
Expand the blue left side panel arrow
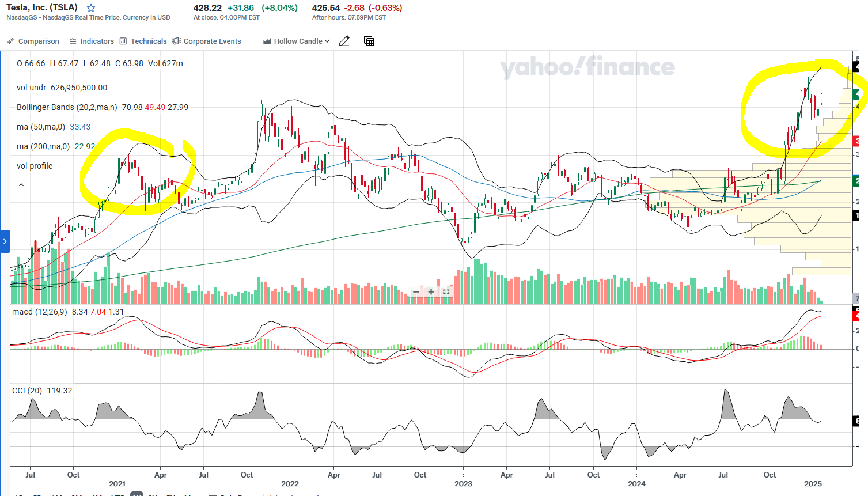point(5,241)
